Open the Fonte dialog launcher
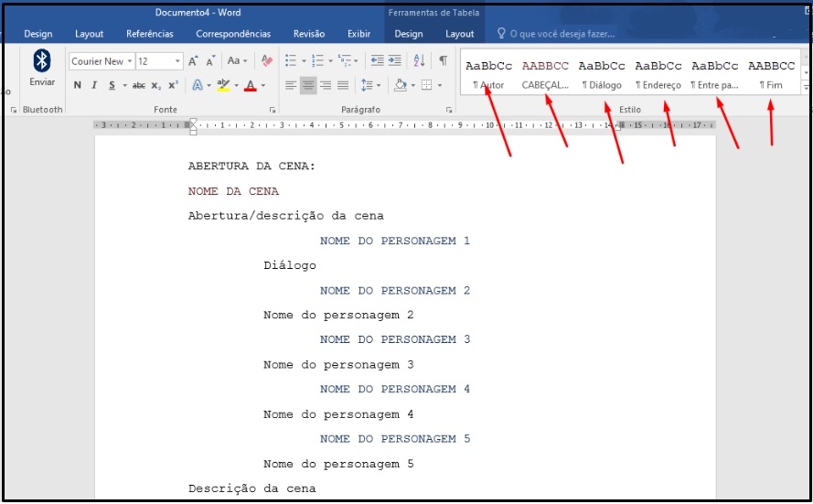The image size is (813, 504). coord(273,110)
